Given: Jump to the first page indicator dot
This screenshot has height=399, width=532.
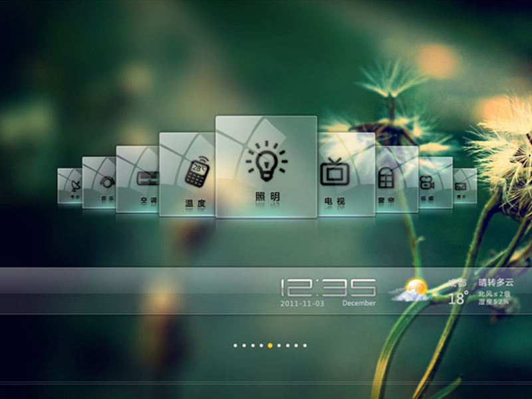Looking at the screenshot, I should (x=235, y=346).
